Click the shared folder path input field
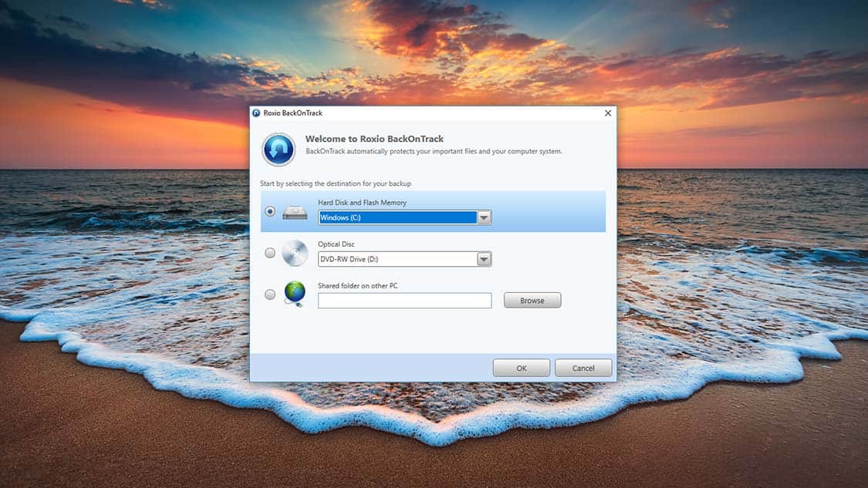868x488 pixels. pos(404,301)
